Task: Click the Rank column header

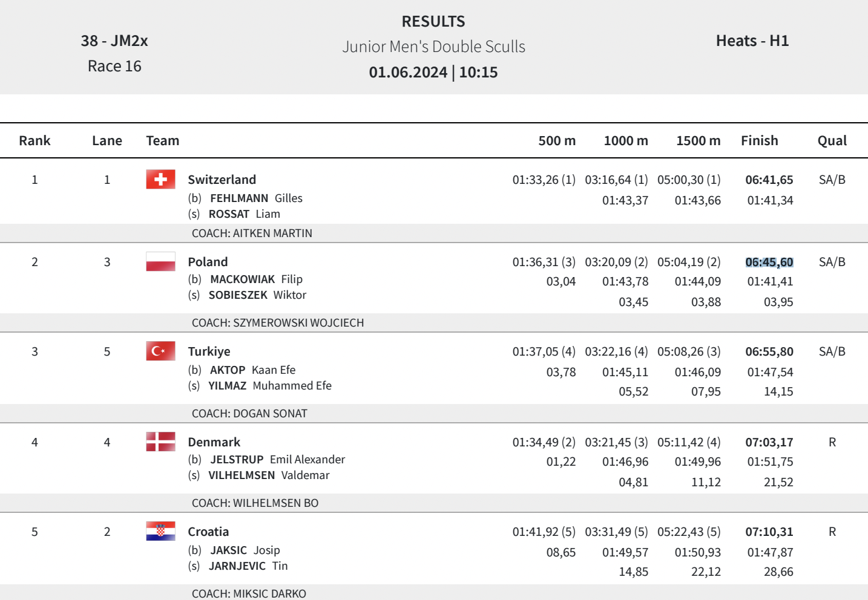Action: [35, 141]
